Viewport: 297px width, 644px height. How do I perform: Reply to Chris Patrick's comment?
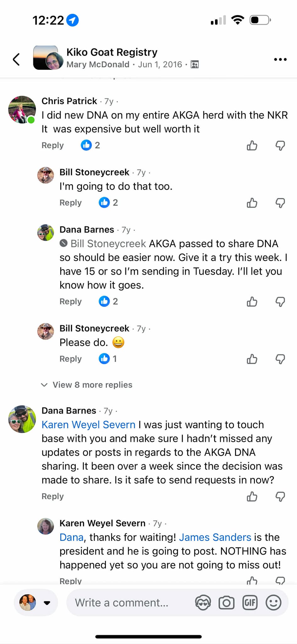click(x=52, y=145)
